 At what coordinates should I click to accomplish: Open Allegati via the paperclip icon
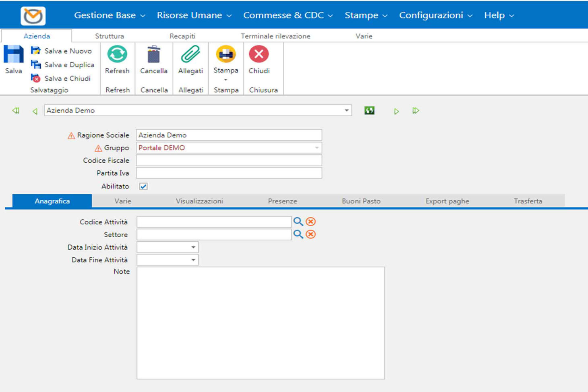tap(190, 54)
